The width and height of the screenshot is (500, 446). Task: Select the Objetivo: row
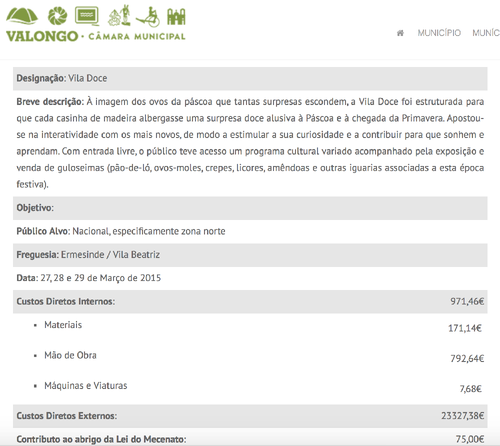coord(250,208)
